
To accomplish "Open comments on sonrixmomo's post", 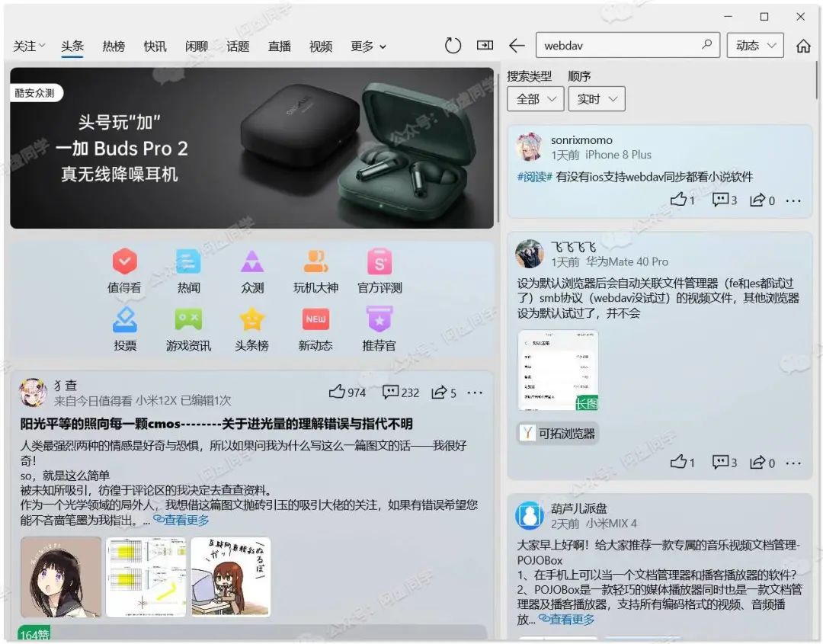I will click(725, 200).
